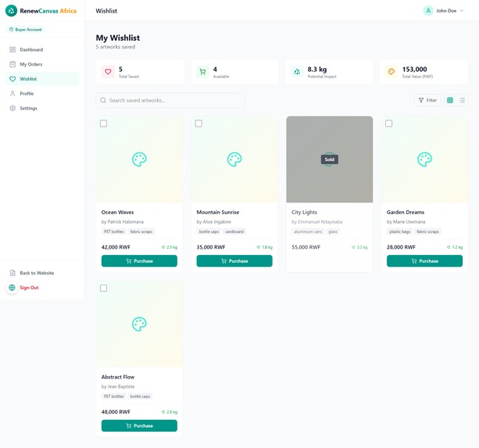Click the aluminium cans material tag
The image size is (479, 448).
pos(308,231)
